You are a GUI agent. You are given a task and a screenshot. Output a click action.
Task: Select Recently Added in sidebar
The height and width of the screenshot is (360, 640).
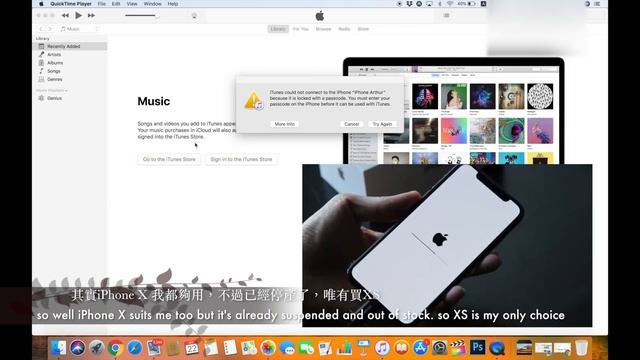coord(70,46)
